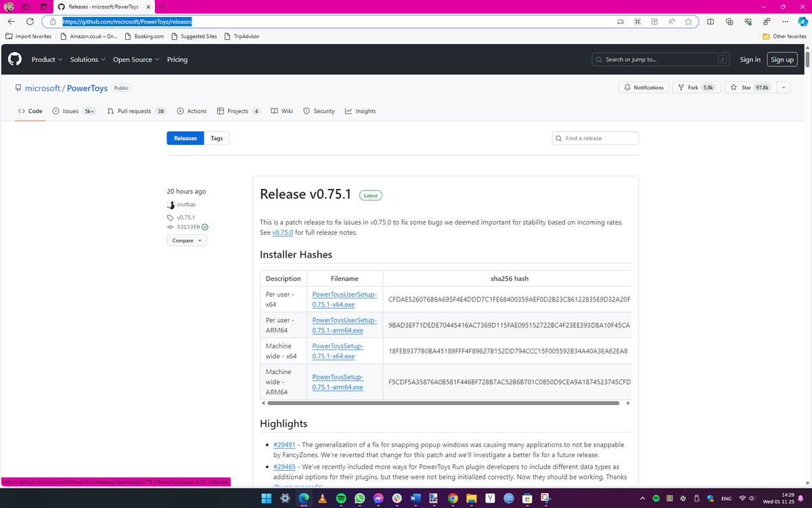Refresh the current page
Image resolution: width=812 pixels, height=508 pixels.
tap(29, 21)
